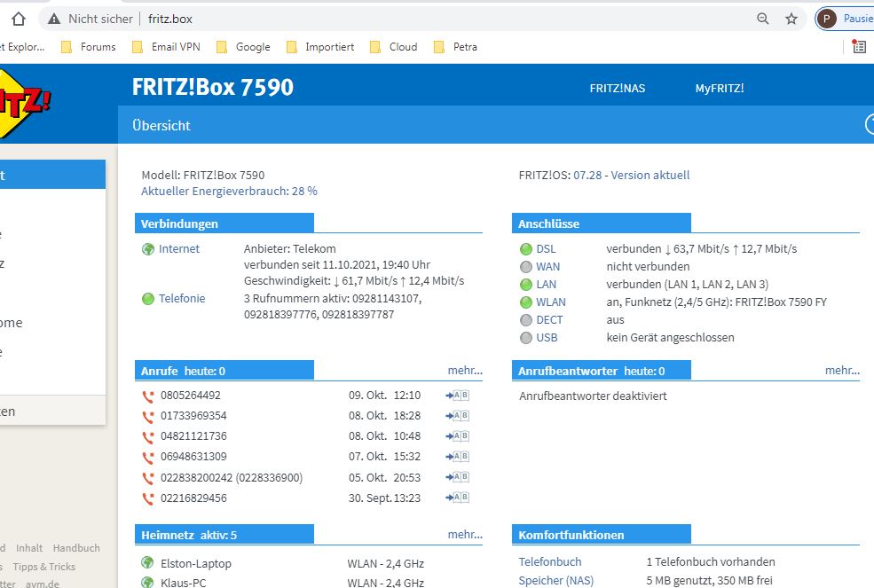Click the green LAN status indicator

[525, 285]
